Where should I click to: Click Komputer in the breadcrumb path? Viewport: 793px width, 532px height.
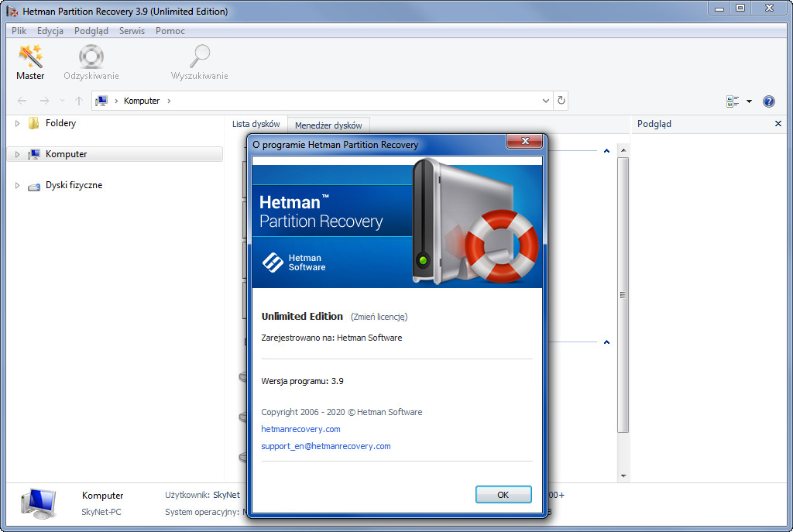(142, 101)
